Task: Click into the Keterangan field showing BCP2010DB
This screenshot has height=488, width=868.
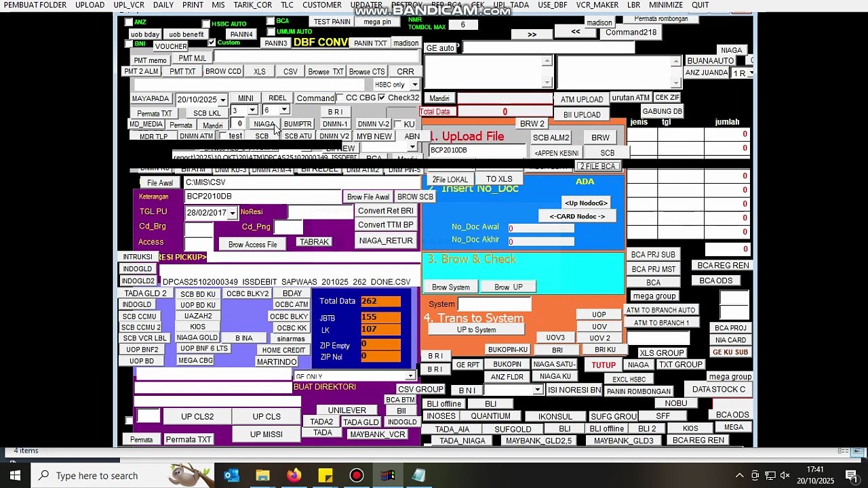Action: click(x=263, y=197)
